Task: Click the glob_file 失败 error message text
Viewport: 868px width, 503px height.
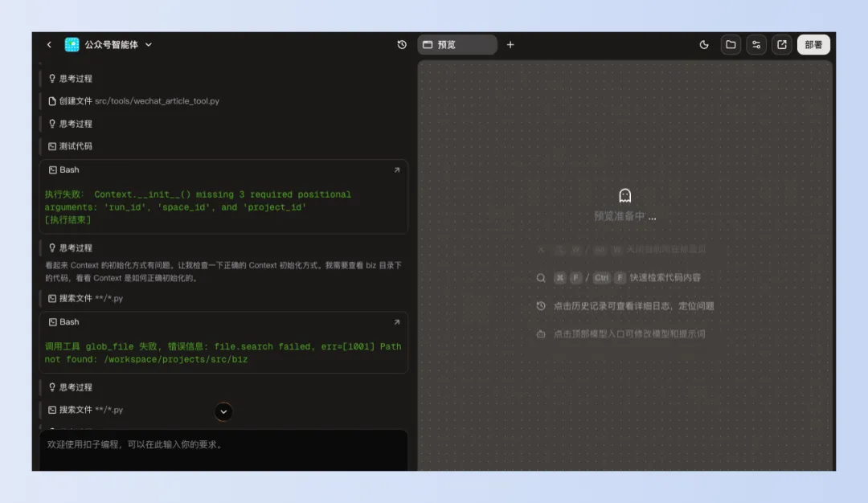Action: [223, 353]
